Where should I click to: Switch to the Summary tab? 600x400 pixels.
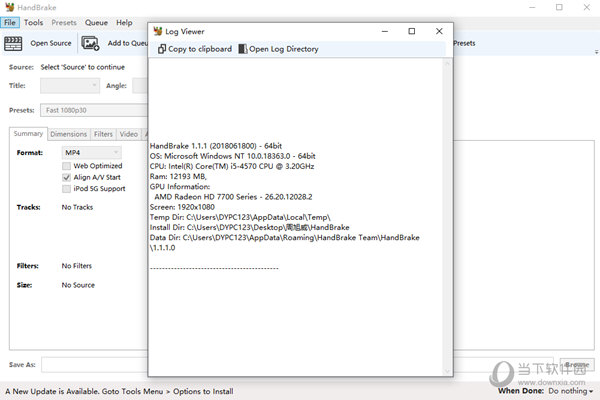tap(28, 134)
